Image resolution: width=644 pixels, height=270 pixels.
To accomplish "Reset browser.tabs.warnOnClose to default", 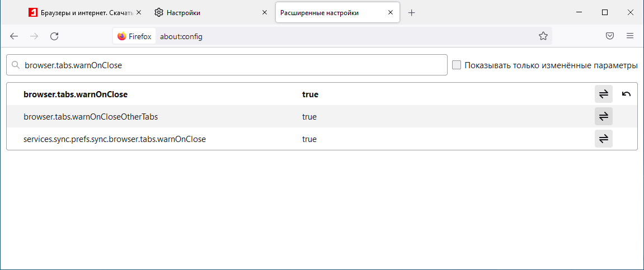I will [626, 94].
